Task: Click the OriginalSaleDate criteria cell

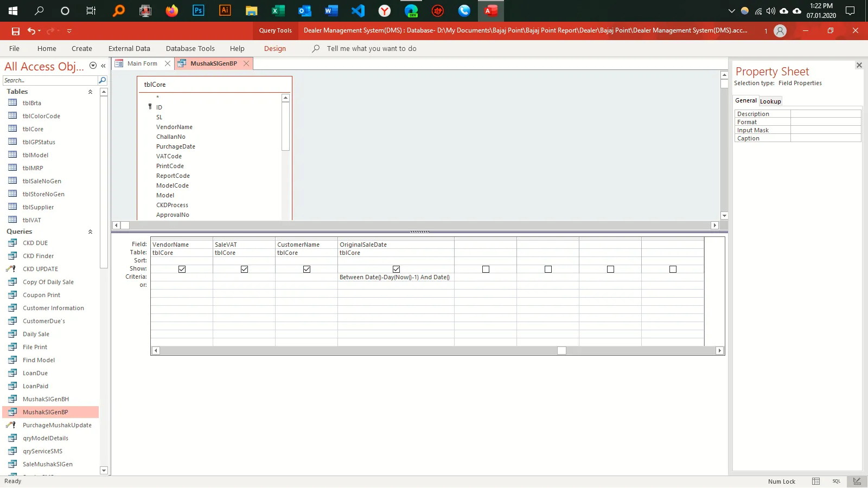Action: [396, 277]
